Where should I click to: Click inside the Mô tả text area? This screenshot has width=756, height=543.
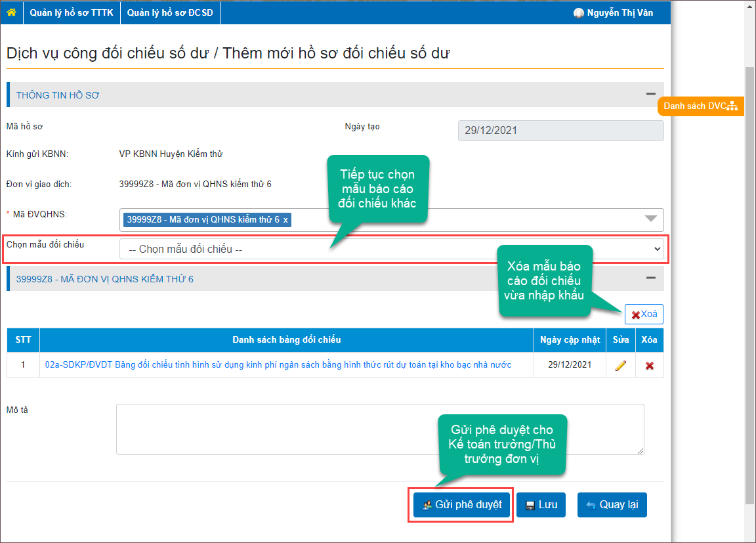click(380, 429)
